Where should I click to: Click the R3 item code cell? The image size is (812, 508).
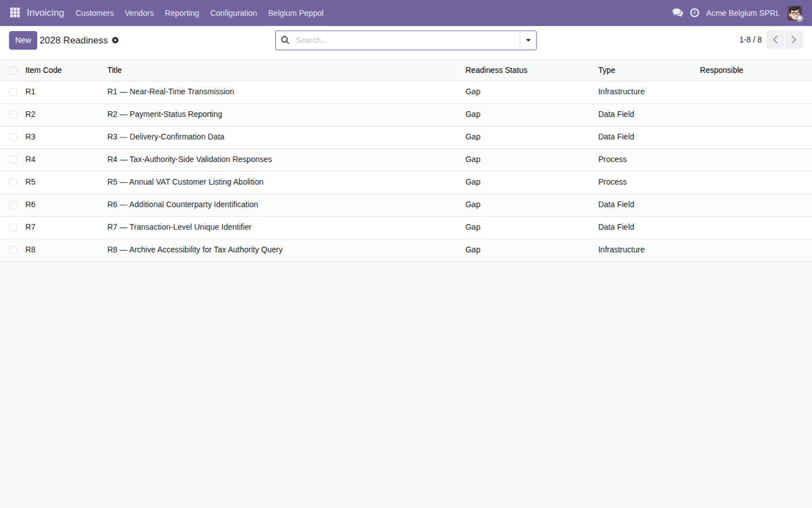(30, 137)
